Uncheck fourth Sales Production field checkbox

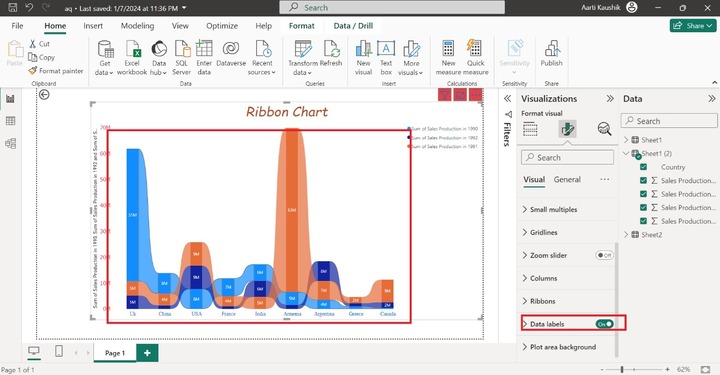(643, 221)
